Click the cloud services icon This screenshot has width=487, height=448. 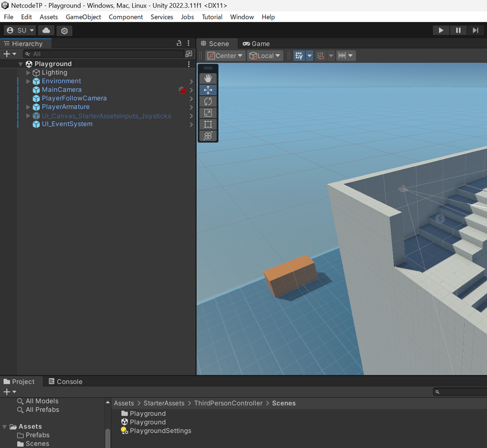point(46,31)
